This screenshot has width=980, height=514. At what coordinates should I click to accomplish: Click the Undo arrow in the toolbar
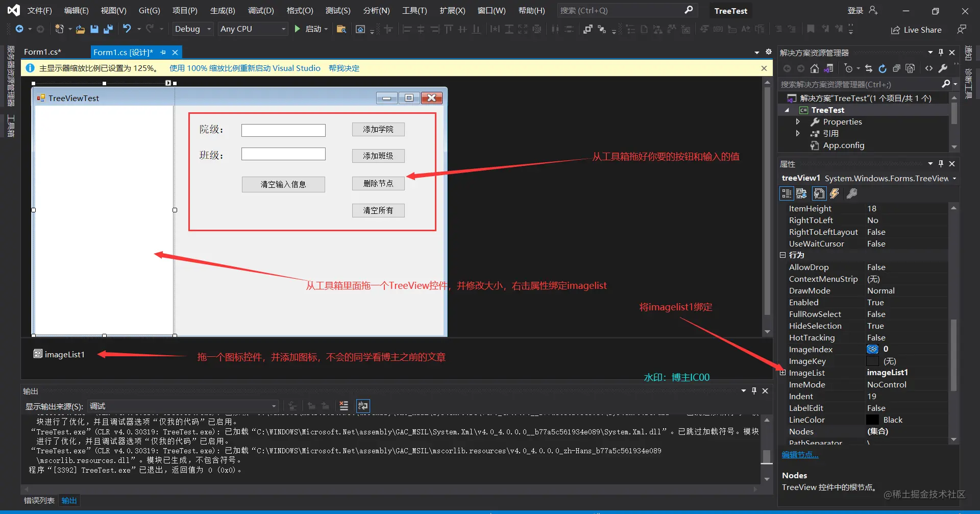click(127, 29)
